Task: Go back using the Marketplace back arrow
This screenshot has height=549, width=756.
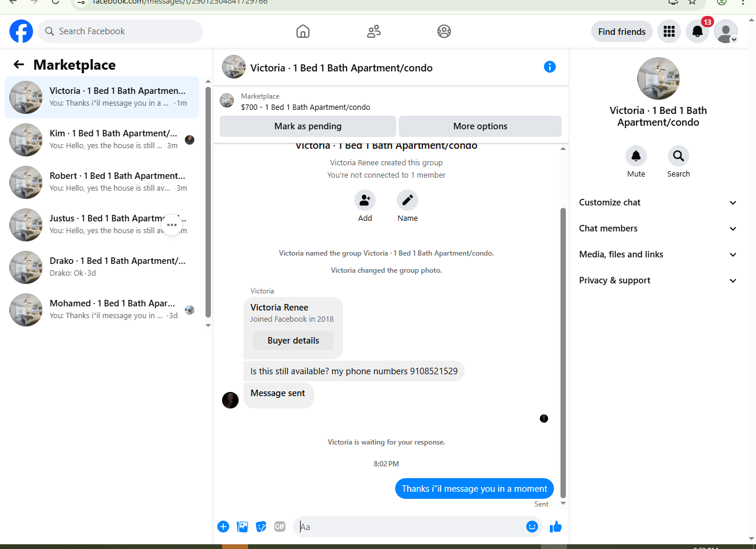Action: (19, 65)
